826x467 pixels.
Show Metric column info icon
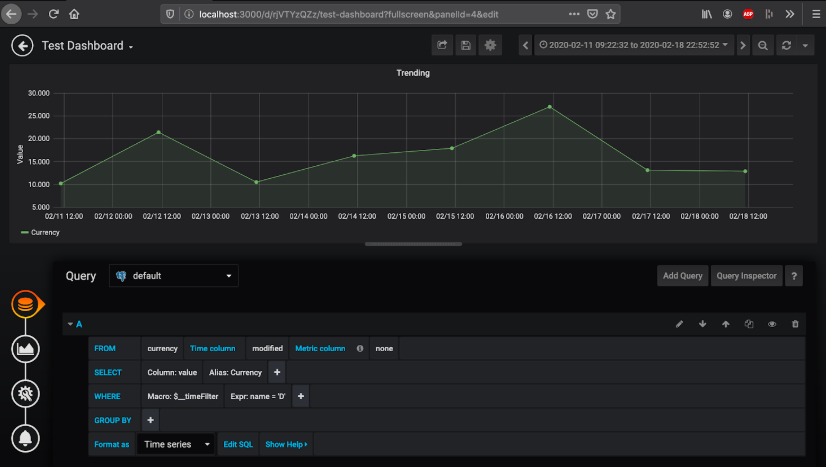pos(360,348)
